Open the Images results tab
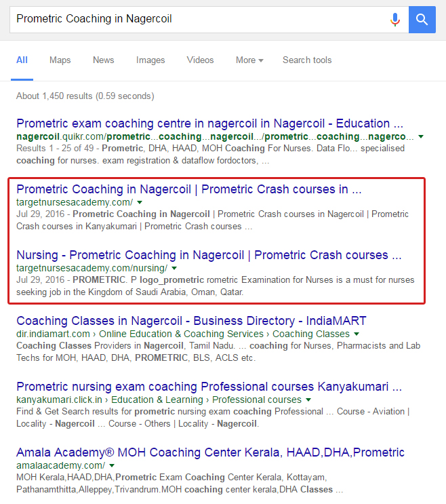The height and width of the screenshot is (504, 446). pos(150,60)
